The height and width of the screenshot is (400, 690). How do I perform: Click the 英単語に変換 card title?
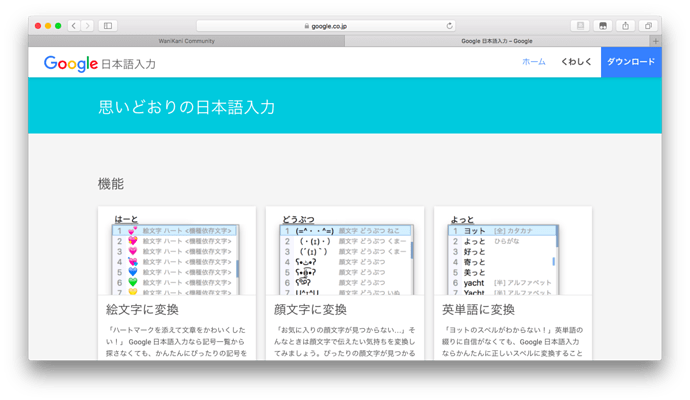[x=478, y=310]
